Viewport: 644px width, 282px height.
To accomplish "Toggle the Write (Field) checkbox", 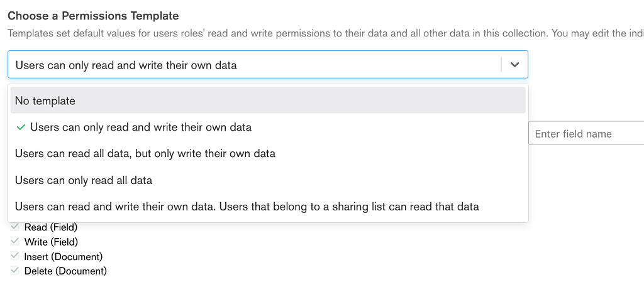I will pos(15,242).
